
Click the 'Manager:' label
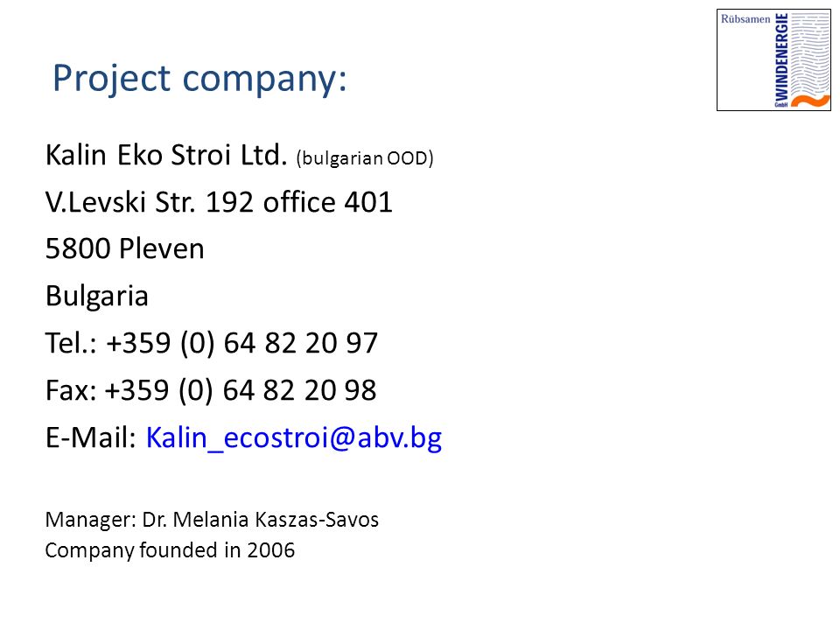[x=91, y=520]
